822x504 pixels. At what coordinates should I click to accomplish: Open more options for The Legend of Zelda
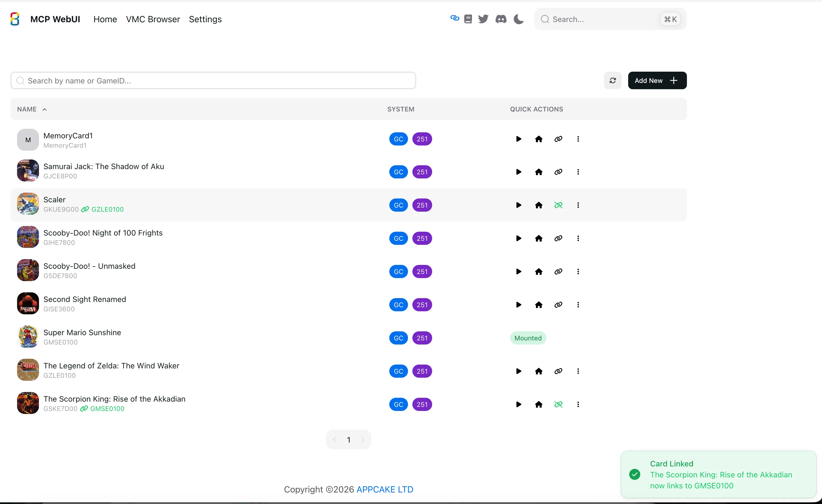point(578,371)
